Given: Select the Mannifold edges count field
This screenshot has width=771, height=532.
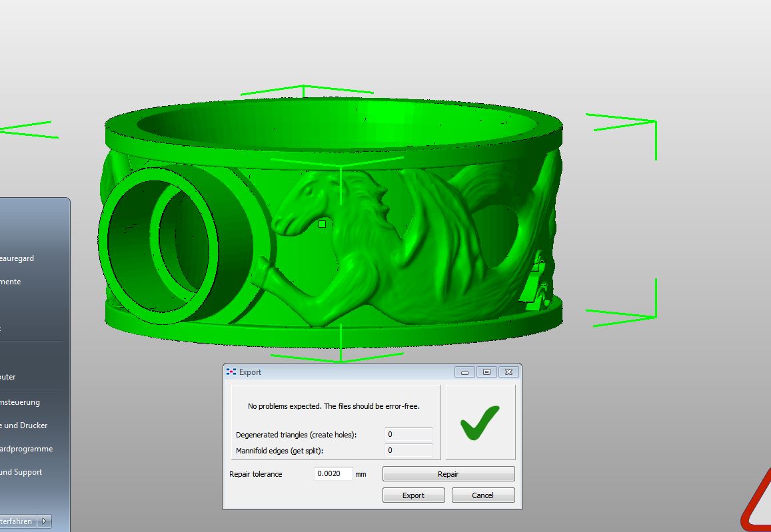Looking at the screenshot, I should point(408,450).
